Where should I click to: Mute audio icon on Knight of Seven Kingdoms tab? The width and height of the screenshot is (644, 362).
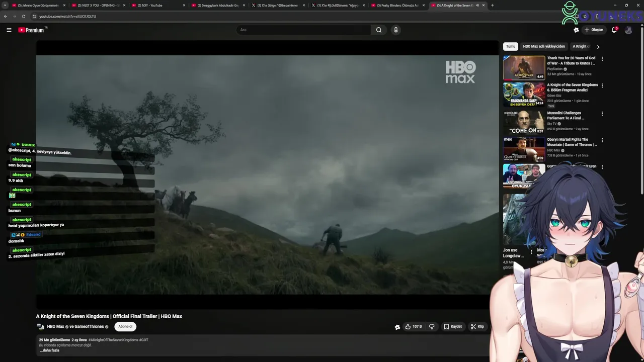click(x=477, y=5)
